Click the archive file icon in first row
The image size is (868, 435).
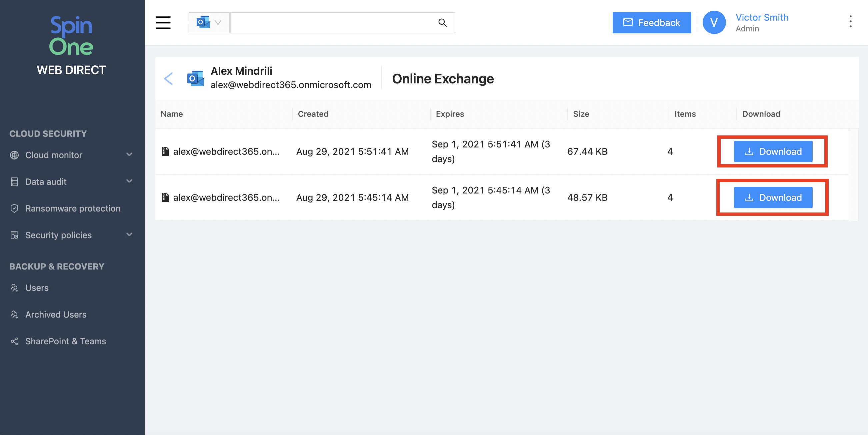pyautogui.click(x=165, y=151)
